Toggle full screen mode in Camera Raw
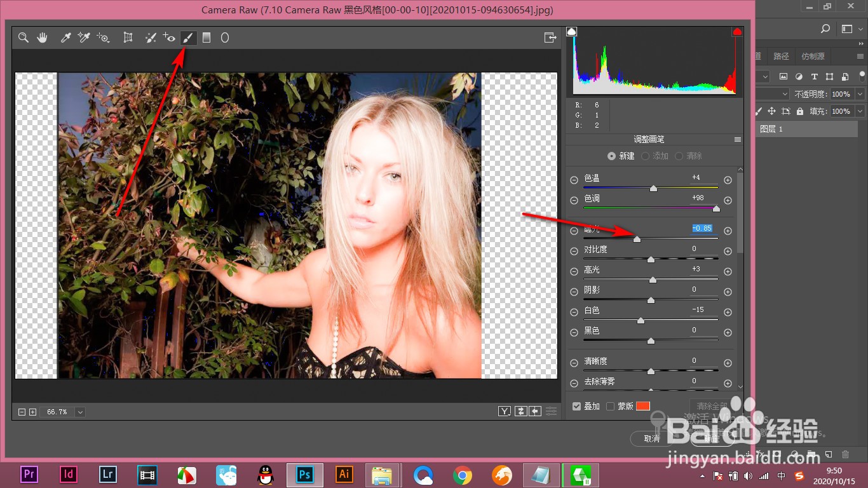The width and height of the screenshot is (868, 488). click(550, 38)
